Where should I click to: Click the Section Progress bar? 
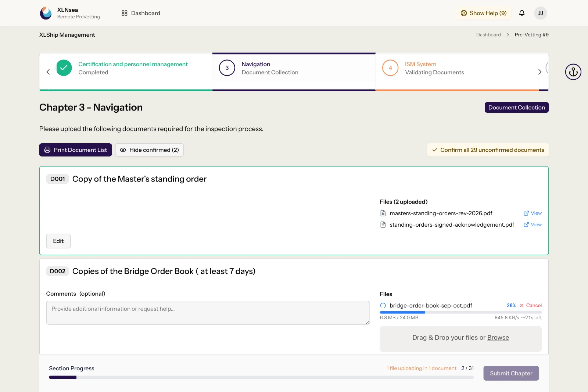point(261,377)
